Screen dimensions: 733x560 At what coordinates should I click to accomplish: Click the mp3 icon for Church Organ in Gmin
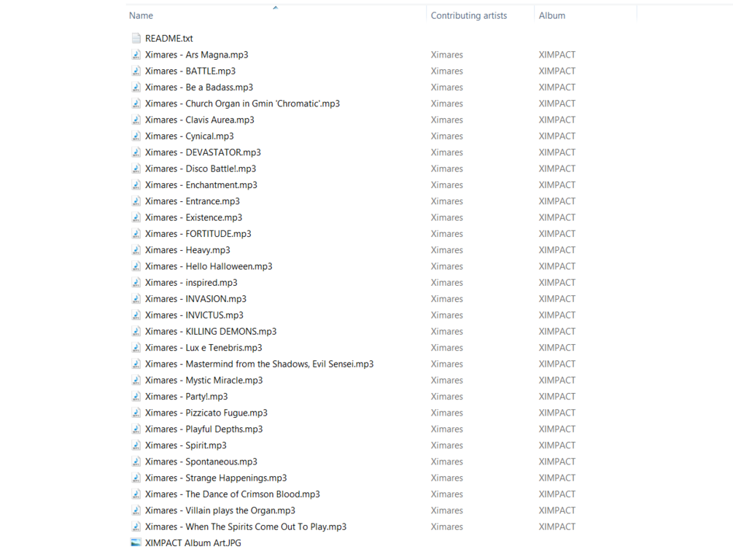(x=136, y=104)
